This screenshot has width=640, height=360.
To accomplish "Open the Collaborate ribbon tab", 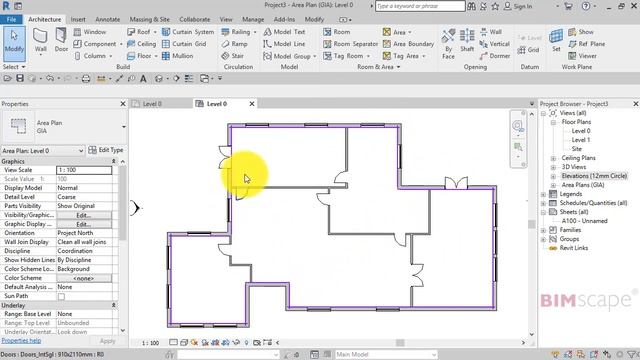I will point(195,19).
